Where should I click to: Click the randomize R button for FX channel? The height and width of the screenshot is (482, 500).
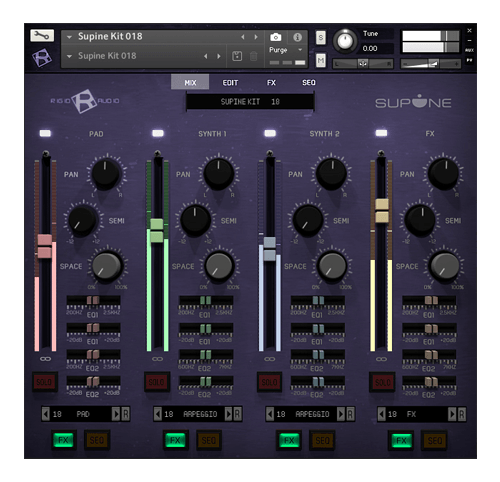461,414
